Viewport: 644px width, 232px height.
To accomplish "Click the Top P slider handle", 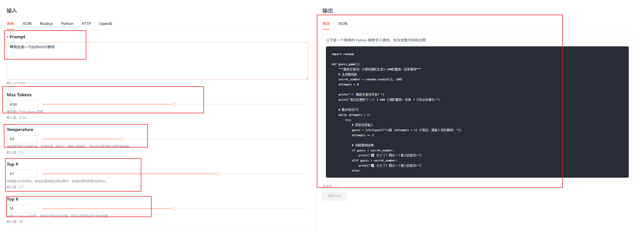I will coord(219,174).
